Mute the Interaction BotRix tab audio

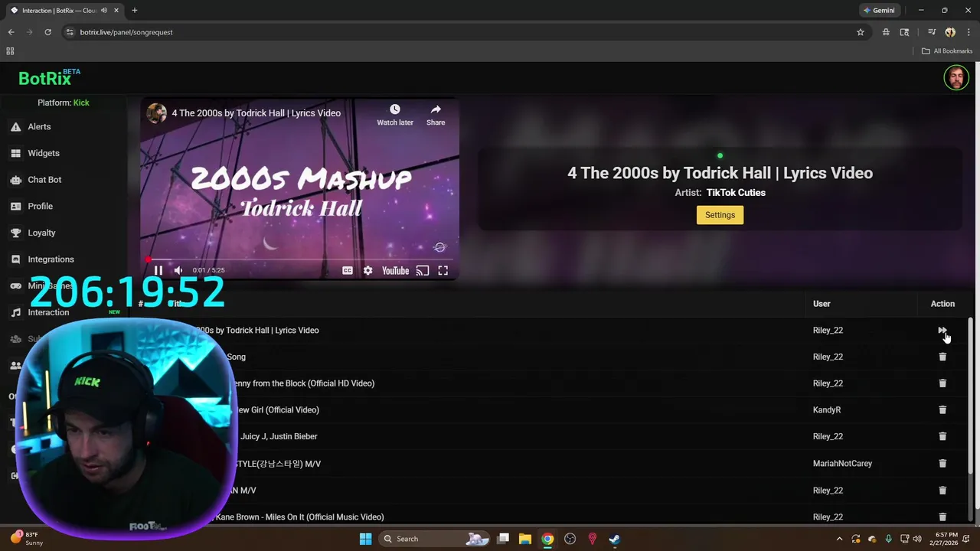(104, 11)
